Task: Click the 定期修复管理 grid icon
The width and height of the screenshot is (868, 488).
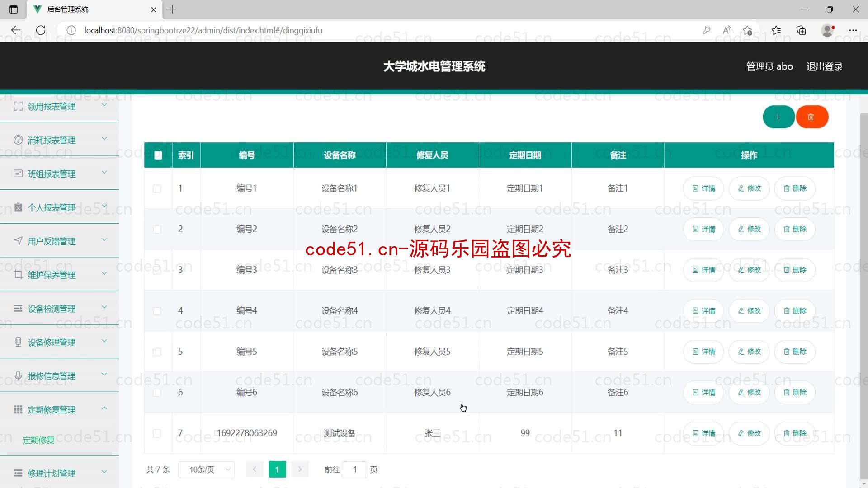Action: (18, 409)
